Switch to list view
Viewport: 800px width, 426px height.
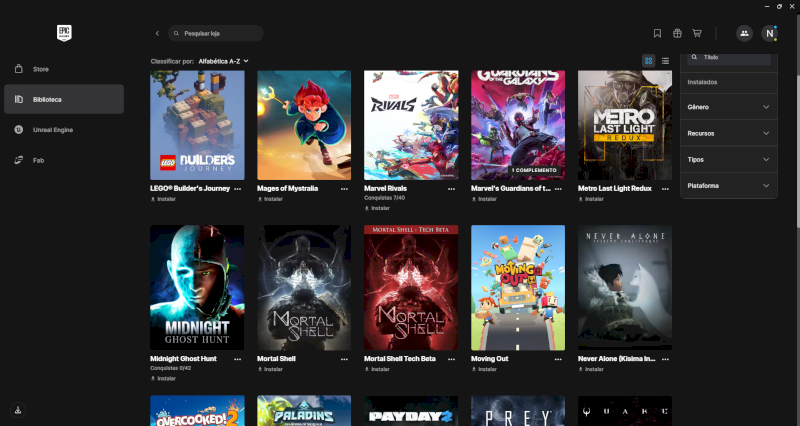click(x=665, y=61)
